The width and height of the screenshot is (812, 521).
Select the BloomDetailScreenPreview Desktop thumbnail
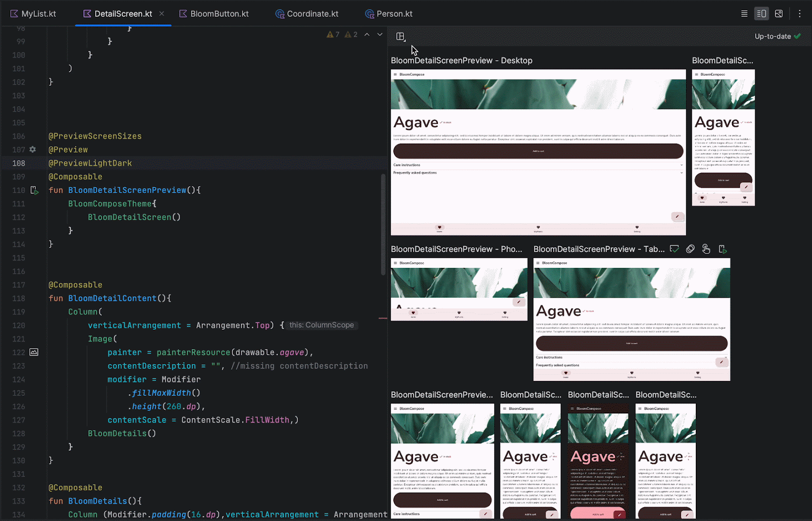coord(538,152)
